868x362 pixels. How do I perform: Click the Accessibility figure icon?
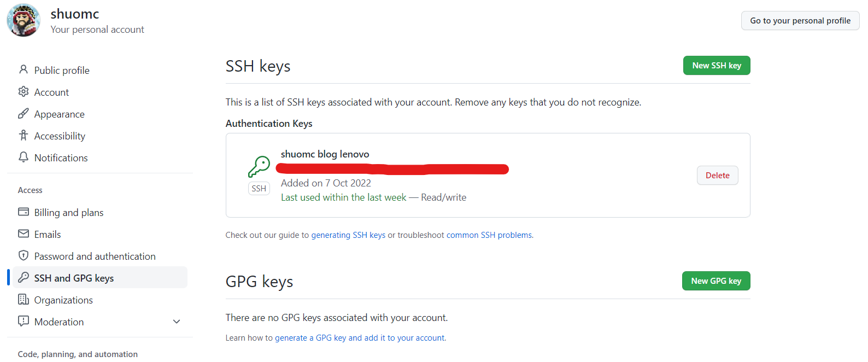[23, 135]
